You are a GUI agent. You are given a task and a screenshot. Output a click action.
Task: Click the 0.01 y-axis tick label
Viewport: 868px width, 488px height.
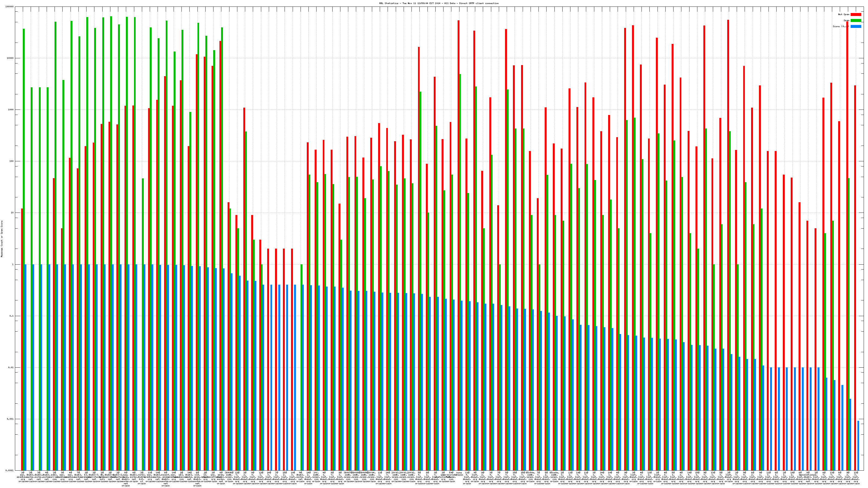11,367
